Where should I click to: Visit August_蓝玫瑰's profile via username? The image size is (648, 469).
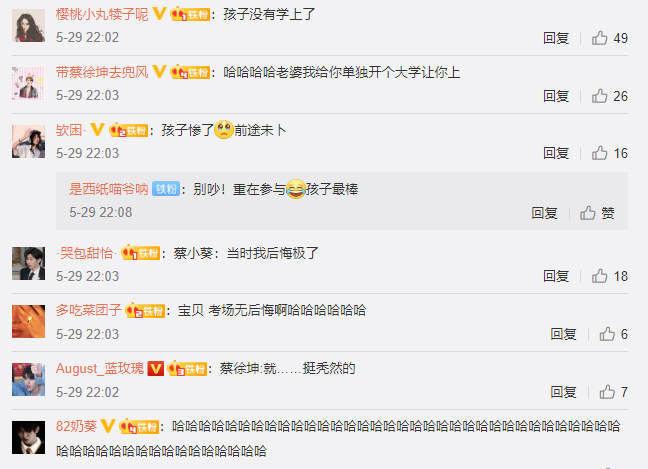(100, 368)
